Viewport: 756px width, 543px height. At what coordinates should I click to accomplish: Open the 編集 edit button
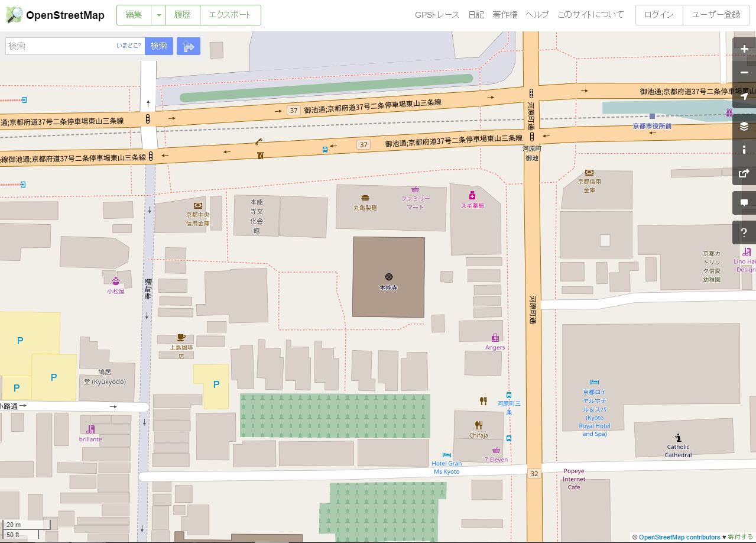134,15
